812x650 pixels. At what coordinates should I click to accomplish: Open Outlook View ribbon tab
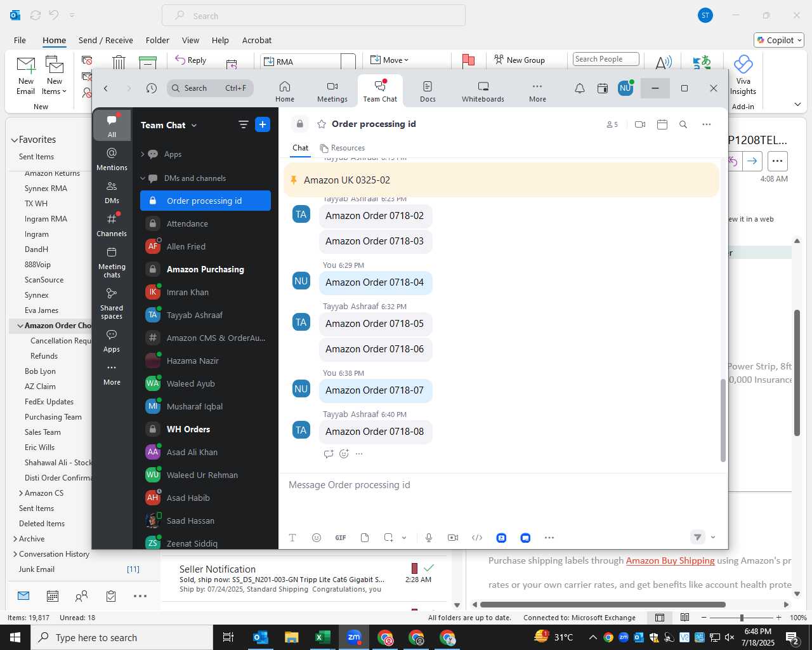pos(190,40)
